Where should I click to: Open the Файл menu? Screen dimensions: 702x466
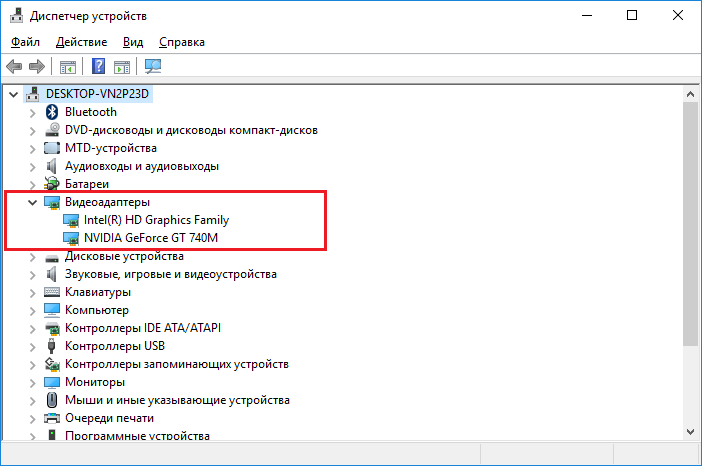pos(26,42)
